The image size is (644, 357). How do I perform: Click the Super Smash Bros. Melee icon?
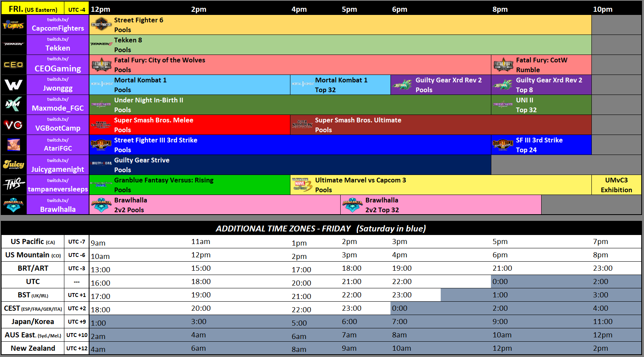(x=101, y=125)
